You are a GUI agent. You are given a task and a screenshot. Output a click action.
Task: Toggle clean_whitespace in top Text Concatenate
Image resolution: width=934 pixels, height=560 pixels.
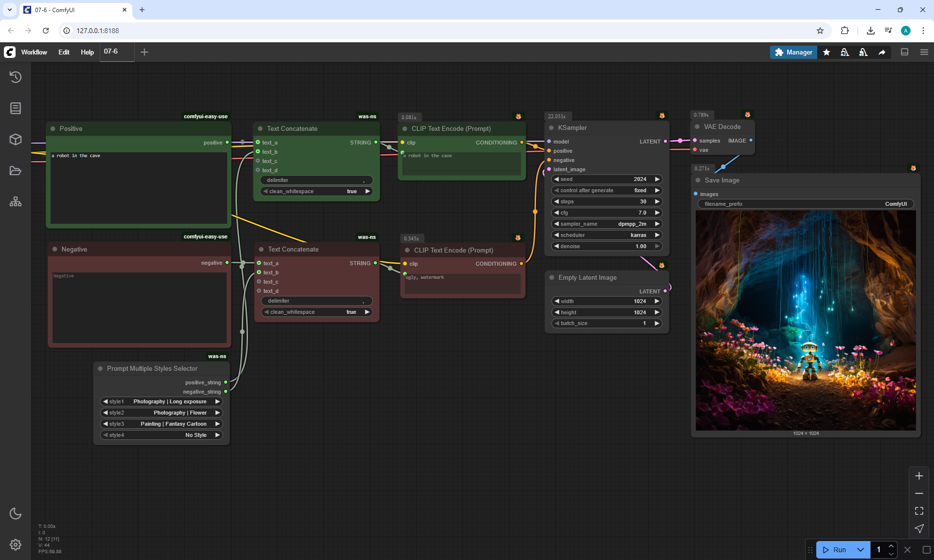316,191
